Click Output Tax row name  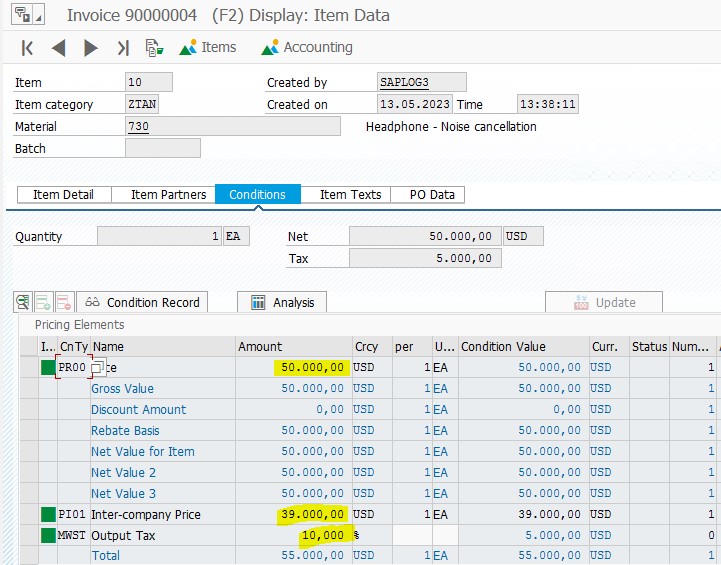[123, 536]
